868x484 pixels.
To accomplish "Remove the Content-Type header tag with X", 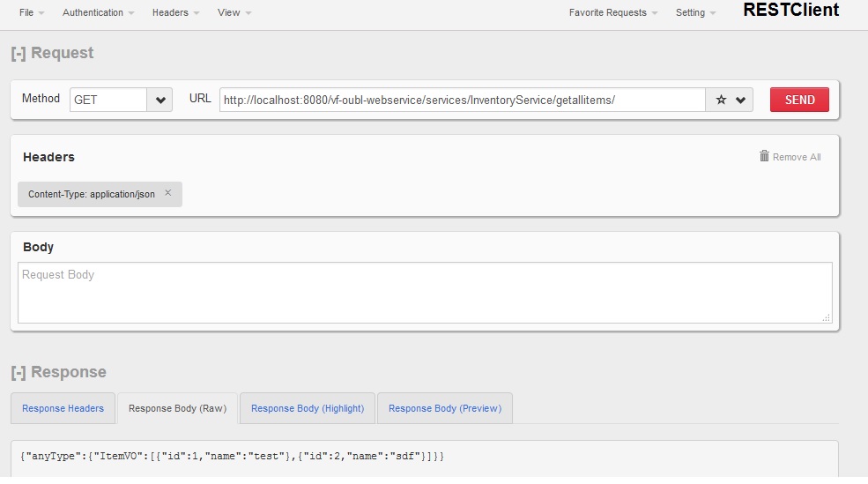I will pos(167,193).
